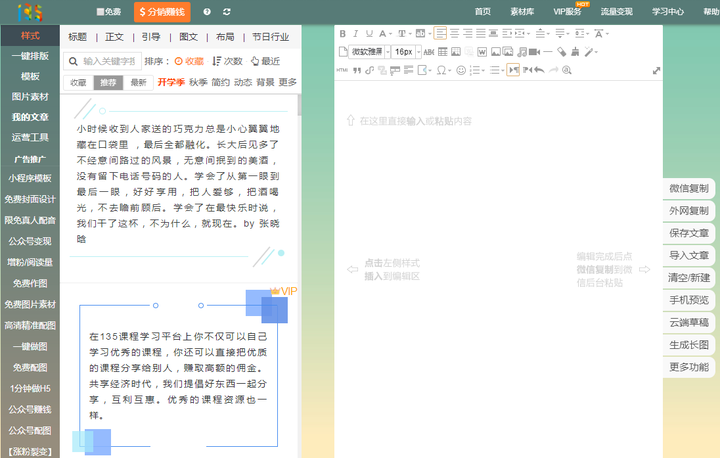Toggle right-to-left text direction
720x458 pixels.
[x=528, y=70]
